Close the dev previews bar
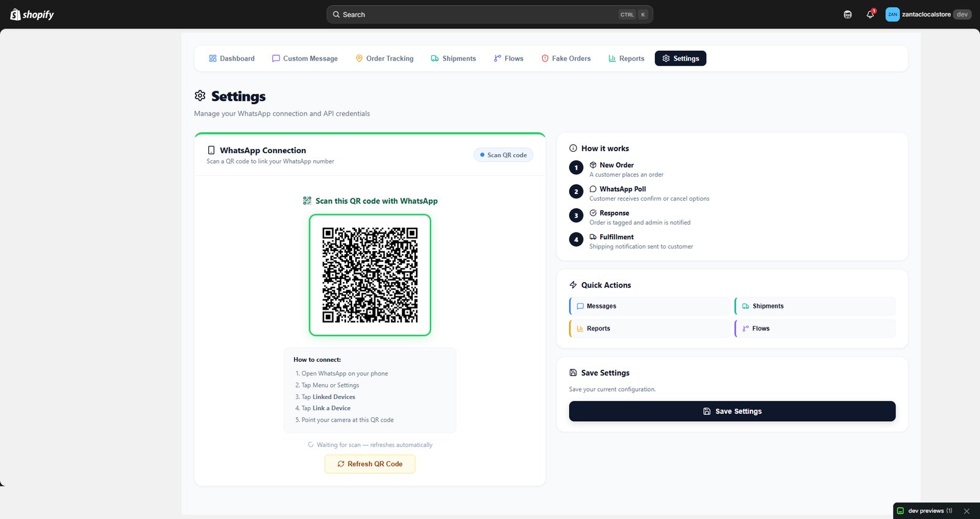 pos(967,511)
